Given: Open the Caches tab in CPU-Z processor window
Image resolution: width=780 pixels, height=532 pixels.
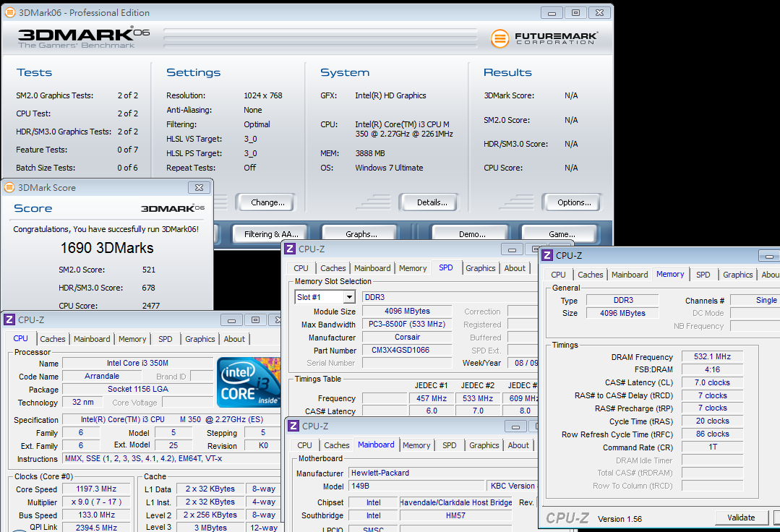Looking at the screenshot, I should tap(52, 339).
